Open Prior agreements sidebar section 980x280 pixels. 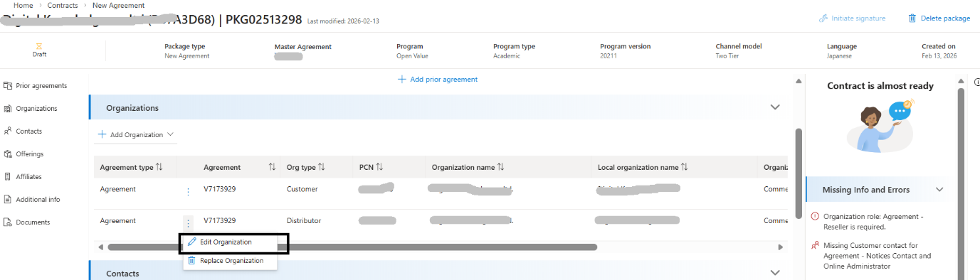tap(36, 85)
